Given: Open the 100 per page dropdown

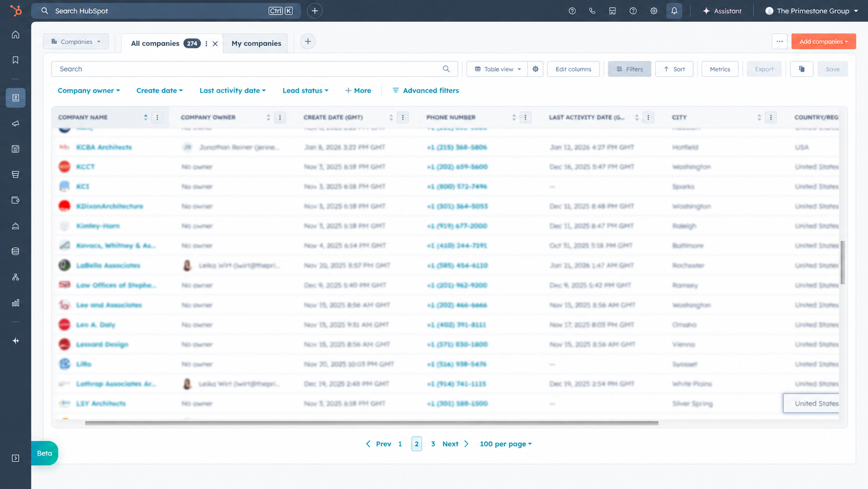Looking at the screenshot, I should 506,444.
